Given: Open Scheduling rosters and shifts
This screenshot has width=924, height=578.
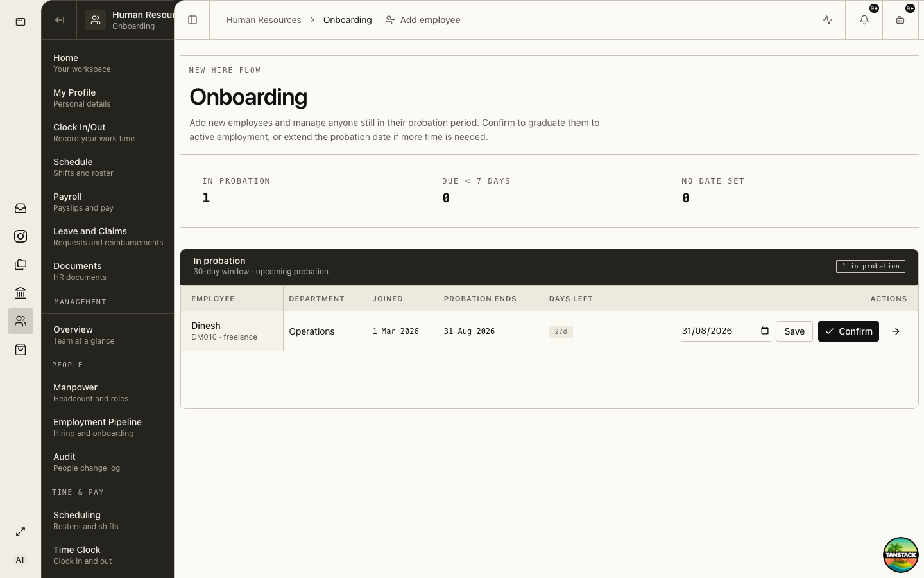Looking at the screenshot, I should (x=108, y=520).
